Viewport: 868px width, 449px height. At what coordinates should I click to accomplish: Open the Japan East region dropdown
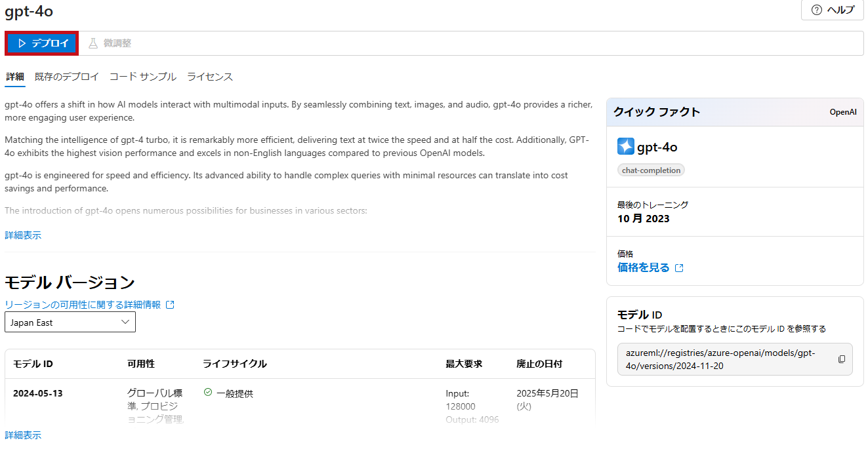(70, 322)
